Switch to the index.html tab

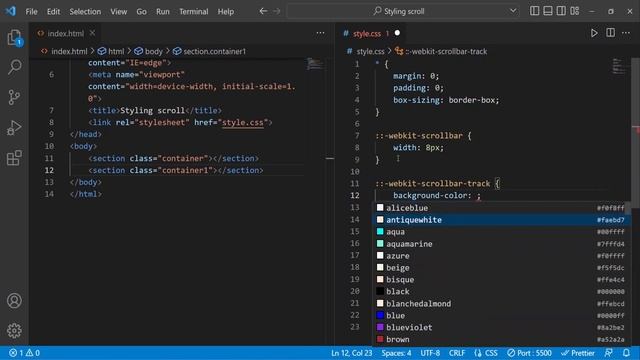coord(65,33)
